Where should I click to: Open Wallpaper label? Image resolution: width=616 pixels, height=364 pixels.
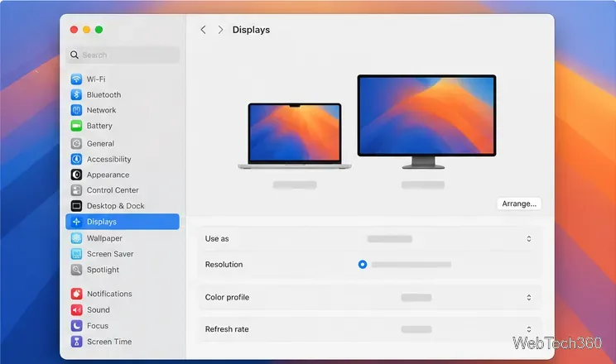tap(104, 238)
